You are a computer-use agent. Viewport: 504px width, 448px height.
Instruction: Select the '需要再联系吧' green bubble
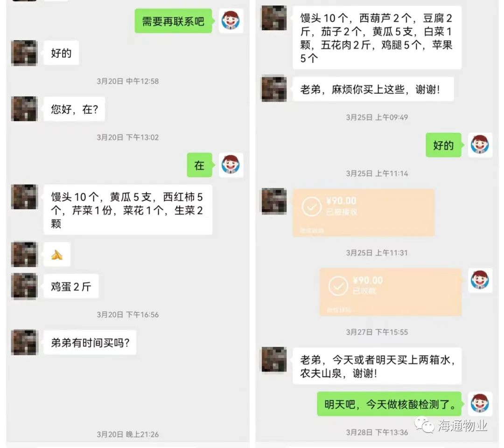pos(173,21)
